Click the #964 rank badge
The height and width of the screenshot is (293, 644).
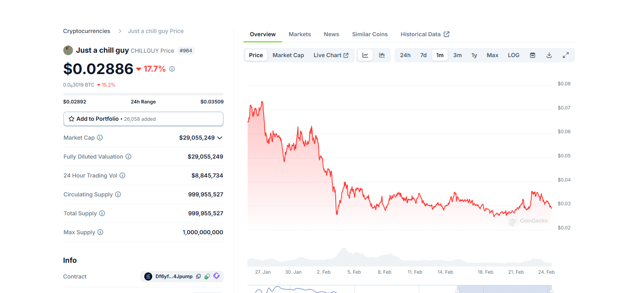186,51
